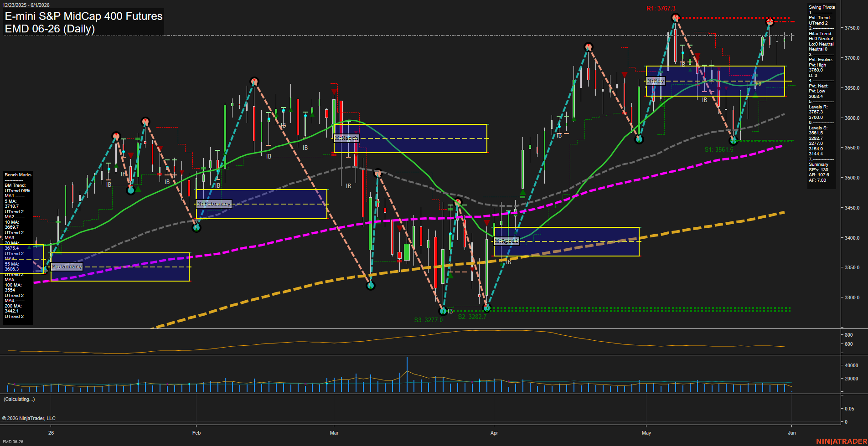The width and height of the screenshot is (868, 446).
Task: Click the swing high pivot marker beside R1: 3767.3
Action: coord(676,18)
